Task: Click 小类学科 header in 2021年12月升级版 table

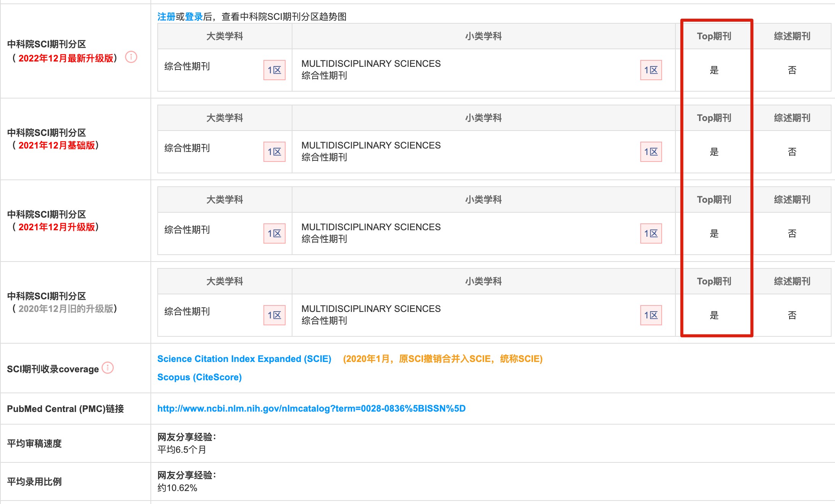Action: tap(483, 200)
